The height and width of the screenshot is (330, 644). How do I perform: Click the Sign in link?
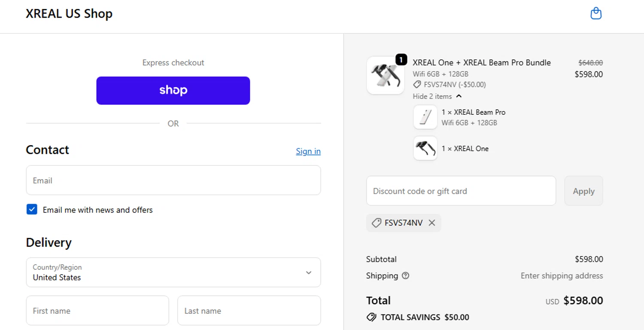[x=308, y=151]
